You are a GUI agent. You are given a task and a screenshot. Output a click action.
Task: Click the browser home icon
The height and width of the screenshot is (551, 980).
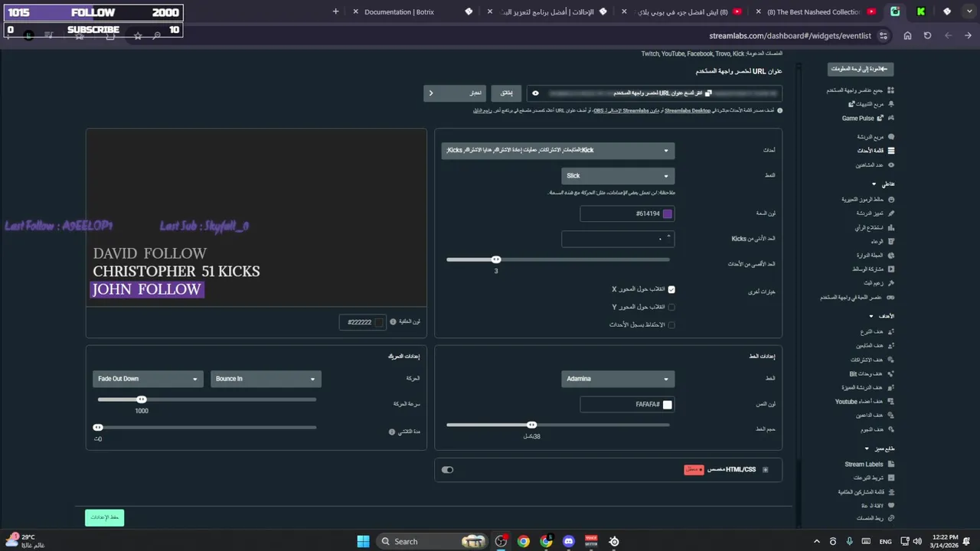click(x=907, y=35)
